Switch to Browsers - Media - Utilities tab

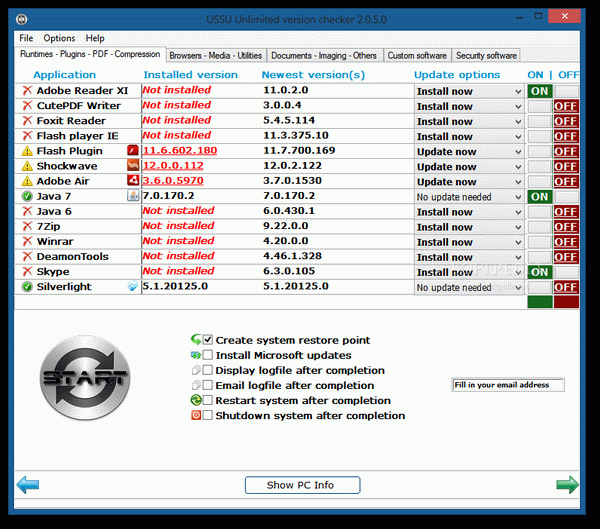[216, 56]
